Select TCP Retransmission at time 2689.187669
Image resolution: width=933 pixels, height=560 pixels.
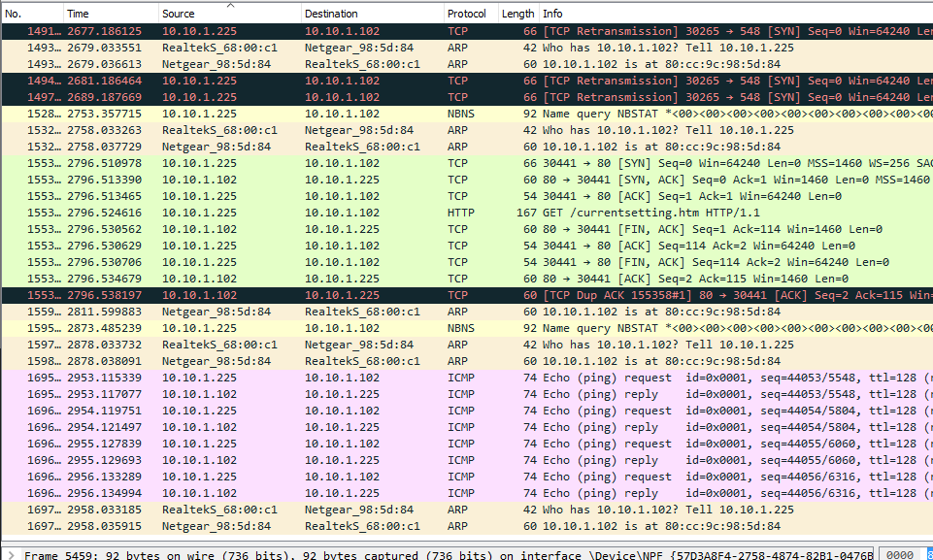click(x=467, y=97)
